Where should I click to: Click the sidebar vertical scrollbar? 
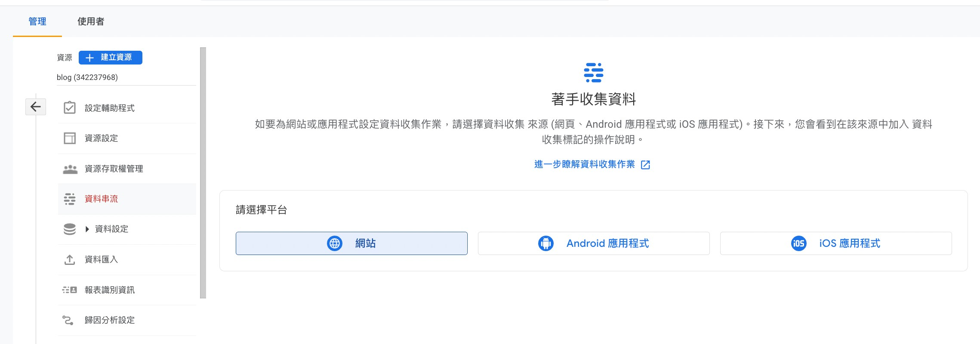coord(203,172)
